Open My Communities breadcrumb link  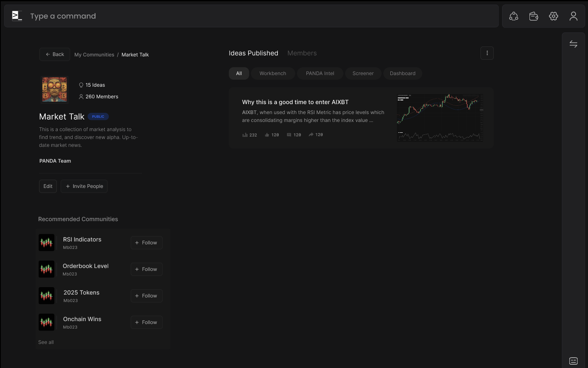94,55
